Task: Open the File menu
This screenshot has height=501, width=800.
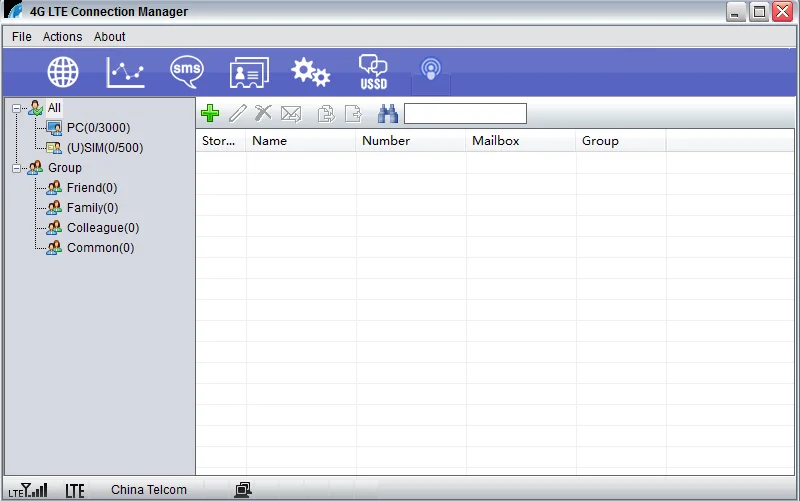Action: pos(22,37)
